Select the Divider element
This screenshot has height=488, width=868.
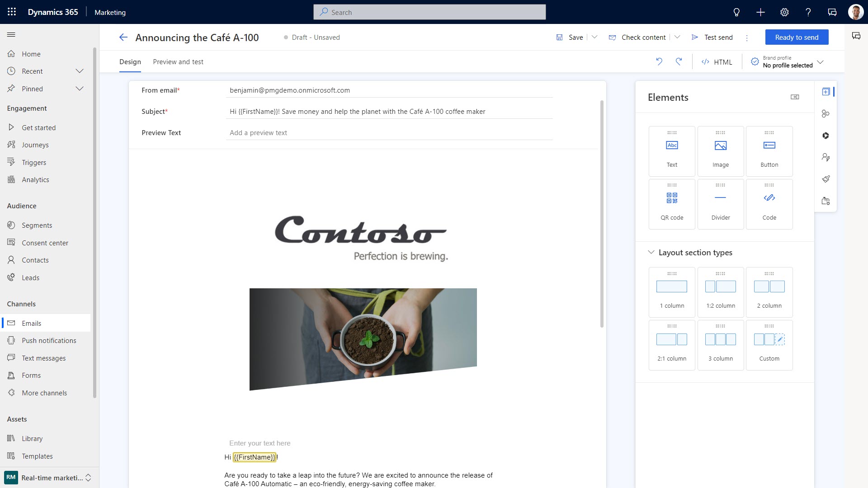click(x=720, y=204)
